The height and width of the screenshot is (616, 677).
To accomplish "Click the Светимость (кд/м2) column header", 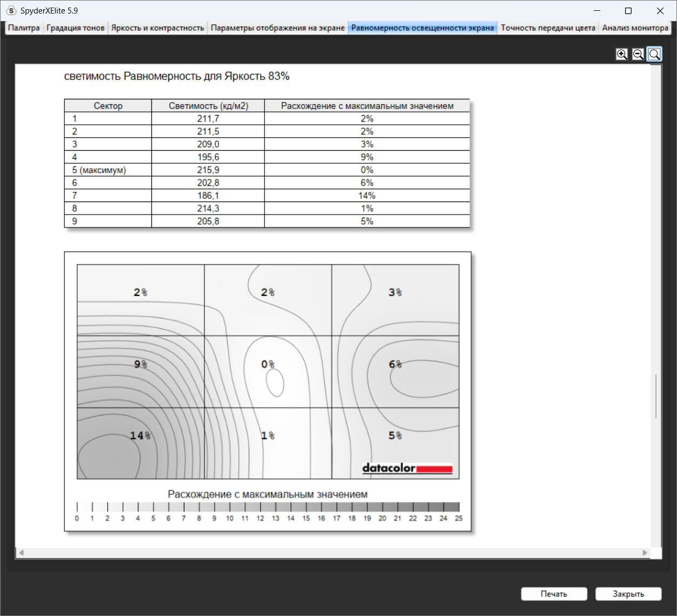I will tap(208, 106).
